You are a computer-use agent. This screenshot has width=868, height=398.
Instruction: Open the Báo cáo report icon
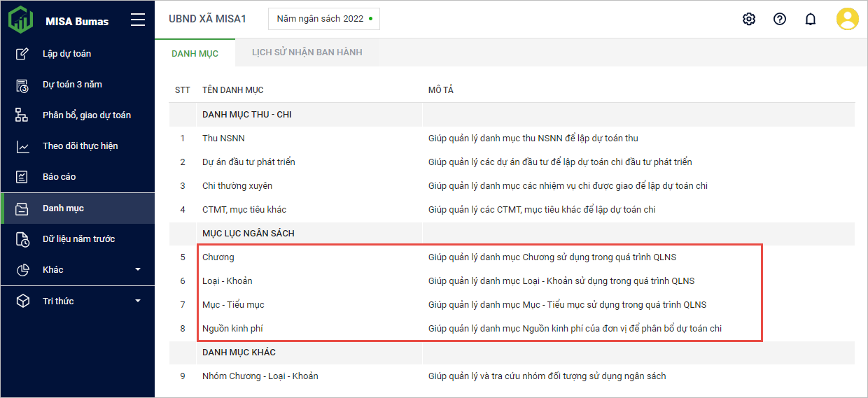[22, 177]
